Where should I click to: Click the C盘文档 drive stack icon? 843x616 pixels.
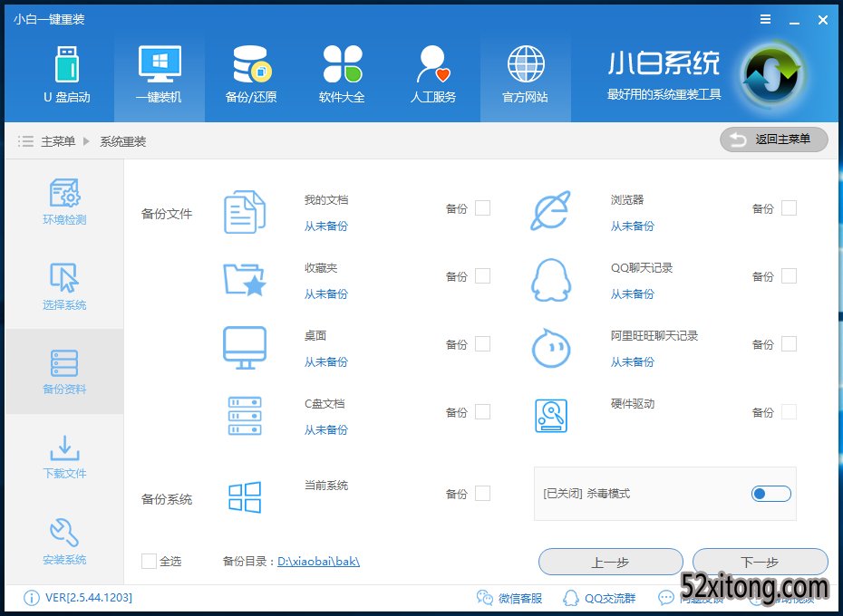click(x=245, y=416)
